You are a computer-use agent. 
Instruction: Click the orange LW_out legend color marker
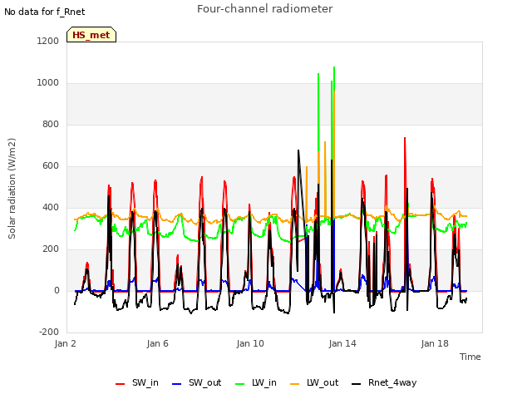click(x=295, y=384)
